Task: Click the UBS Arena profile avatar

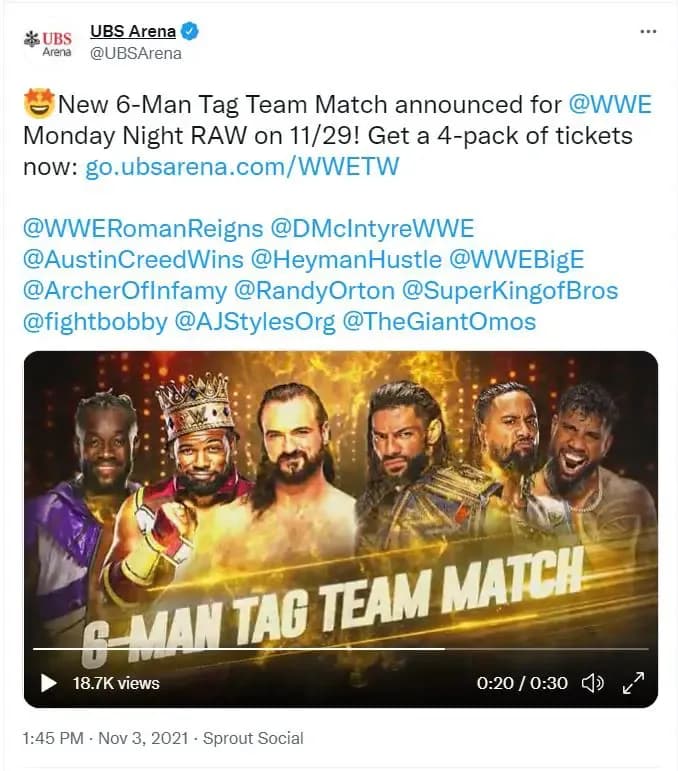Action: (48, 44)
